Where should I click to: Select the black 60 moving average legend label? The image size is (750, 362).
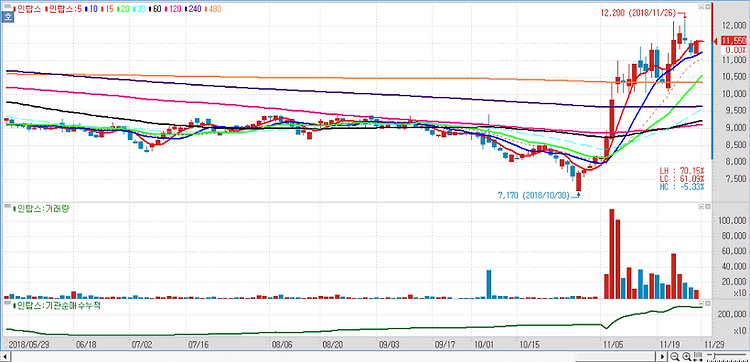click(x=157, y=9)
